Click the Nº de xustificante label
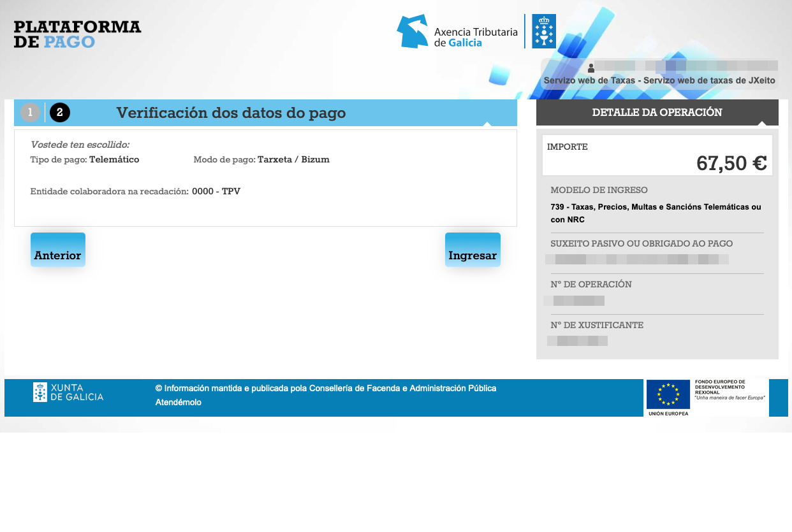The image size is (792, 532). click(x=597, y=326)
